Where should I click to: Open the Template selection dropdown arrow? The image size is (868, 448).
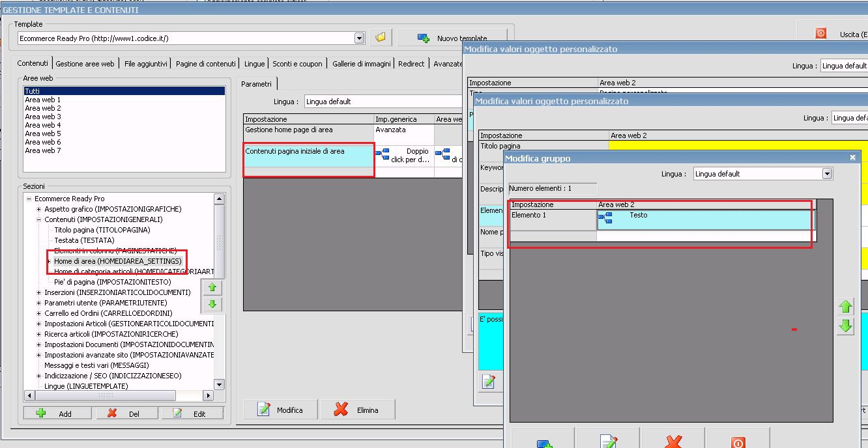coord(359,38)
